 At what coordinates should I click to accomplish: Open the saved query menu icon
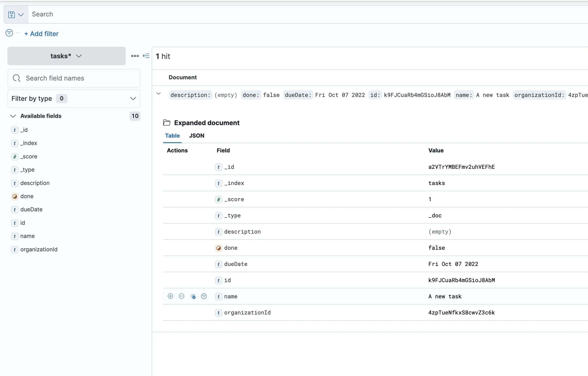[16, 14]
